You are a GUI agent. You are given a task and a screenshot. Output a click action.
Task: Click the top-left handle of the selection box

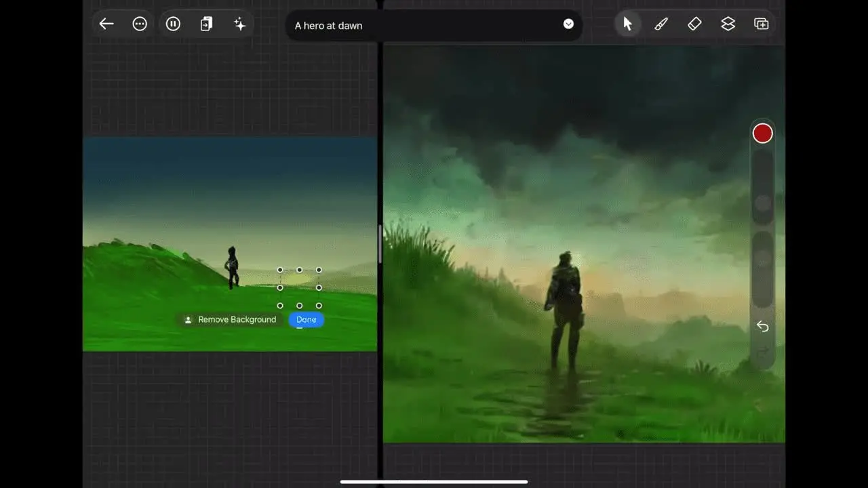point(280,270)
